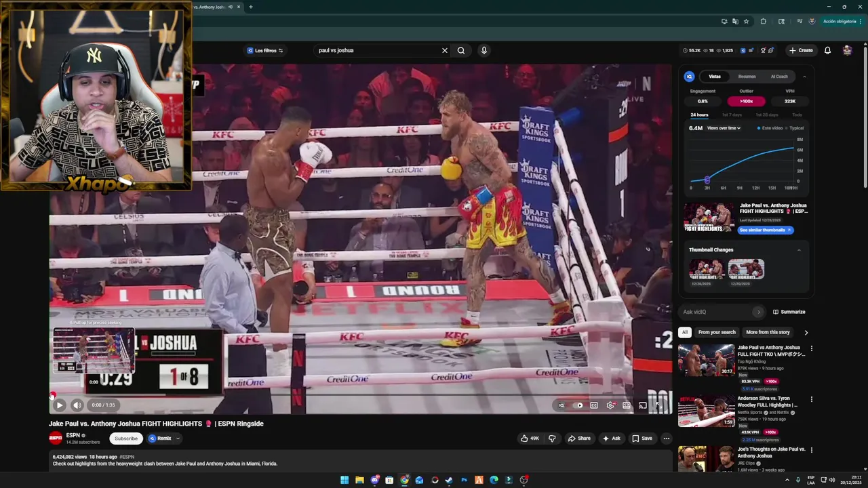Play the video with the play button
This screenshot has height=488, width=868.
click(x=59, y=405)
